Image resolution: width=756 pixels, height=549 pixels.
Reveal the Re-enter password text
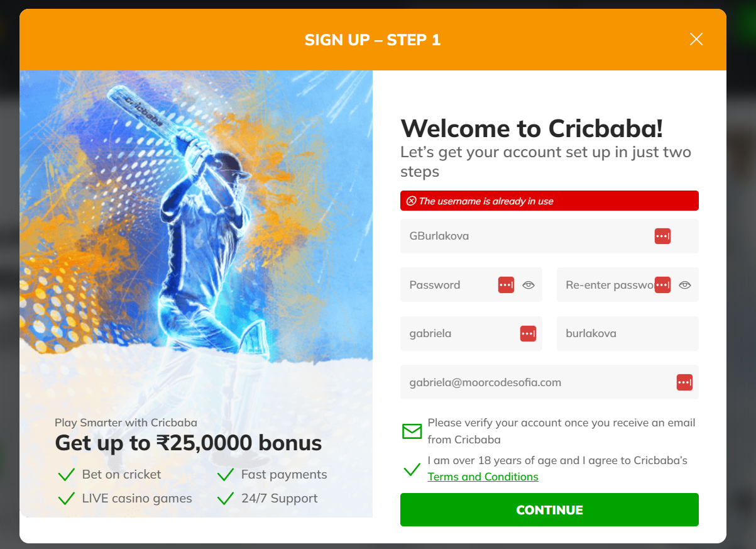click(x=685, y=285)
